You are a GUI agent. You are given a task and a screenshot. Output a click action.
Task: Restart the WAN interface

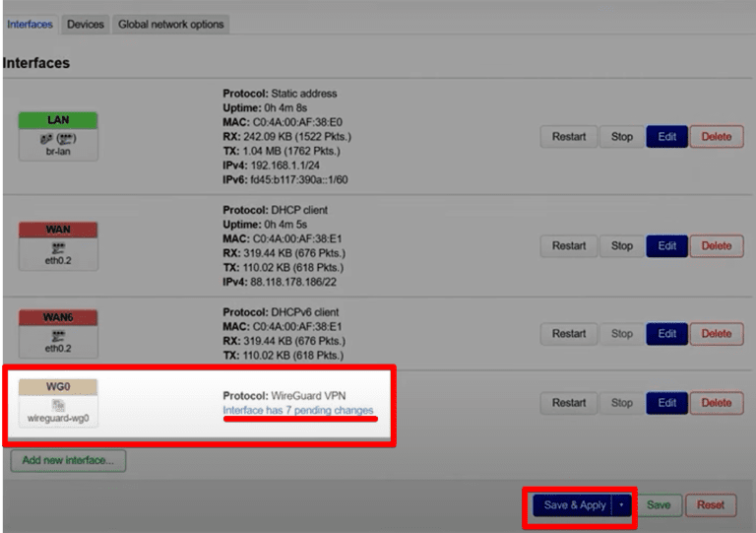pos(568,246)
